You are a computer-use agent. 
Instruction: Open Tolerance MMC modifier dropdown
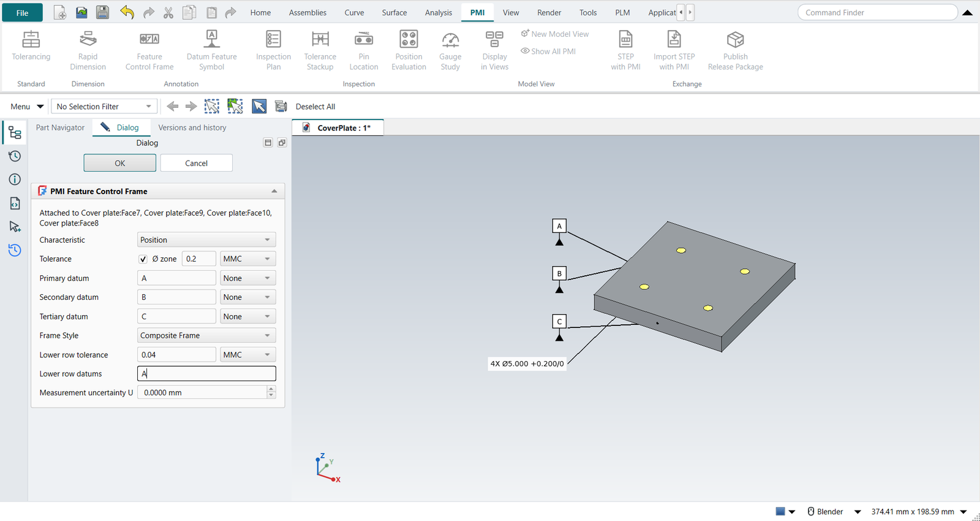(247, 259)
